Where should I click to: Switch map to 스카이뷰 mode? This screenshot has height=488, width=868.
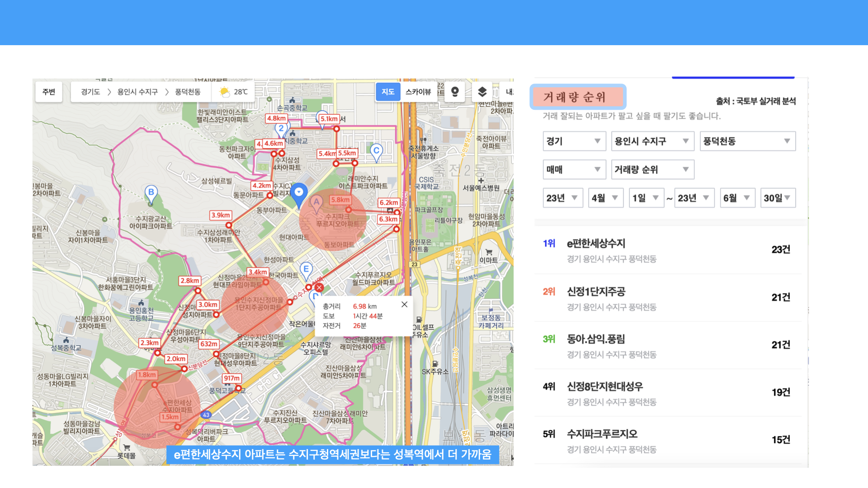(x=418, y=92)
